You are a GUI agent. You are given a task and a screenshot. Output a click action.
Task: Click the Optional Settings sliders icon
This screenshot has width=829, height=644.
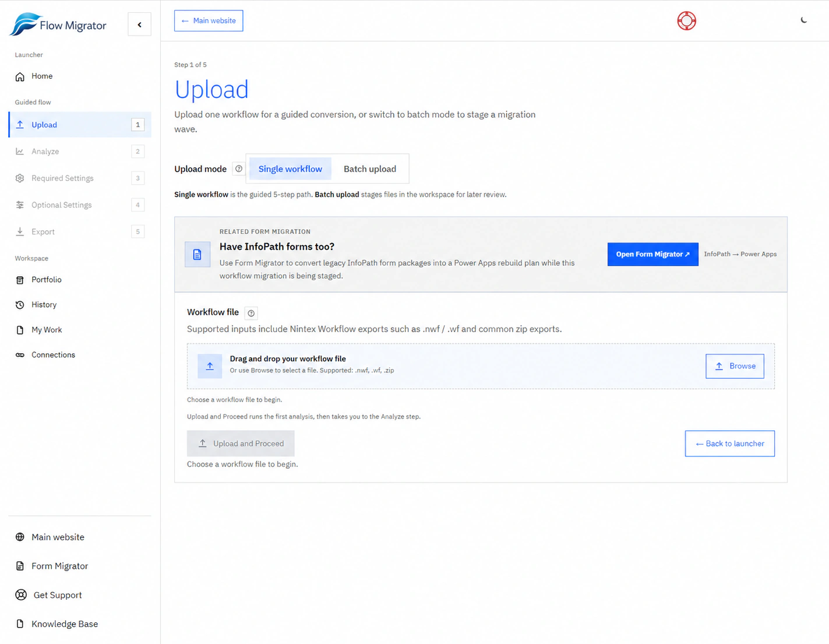tap(20, 205)
